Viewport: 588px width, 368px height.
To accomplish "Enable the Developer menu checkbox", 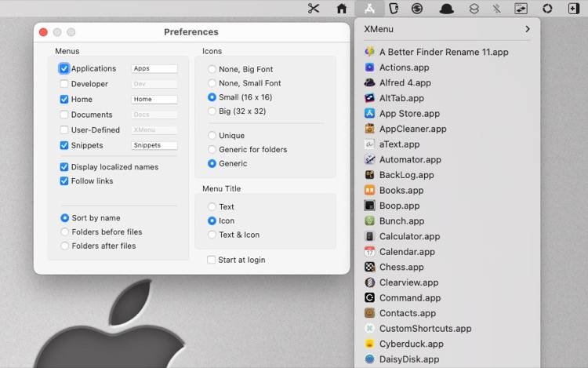I will point(64,84).
